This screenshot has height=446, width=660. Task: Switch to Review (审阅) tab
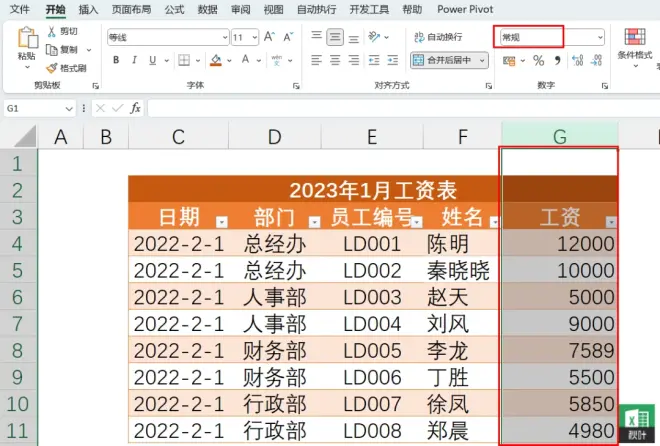point(240,9)
